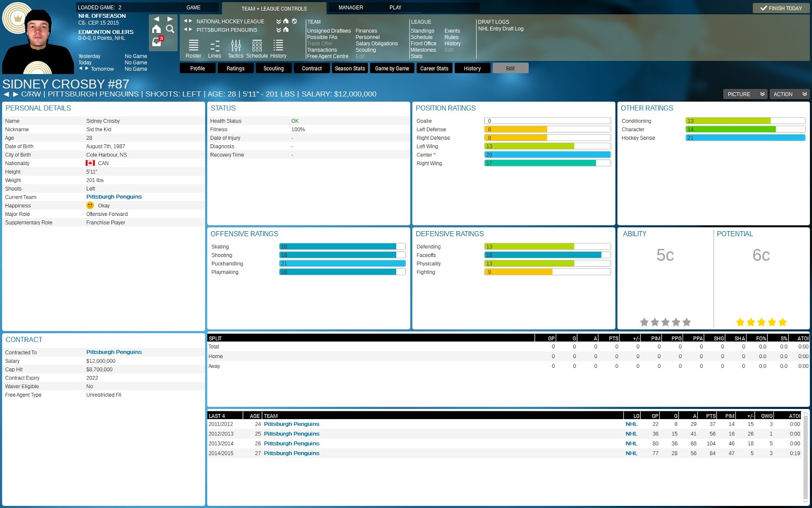Open the PICTURE dropdown
The width and height of the screenshot is (812, 508).
(x=746, y=94)
